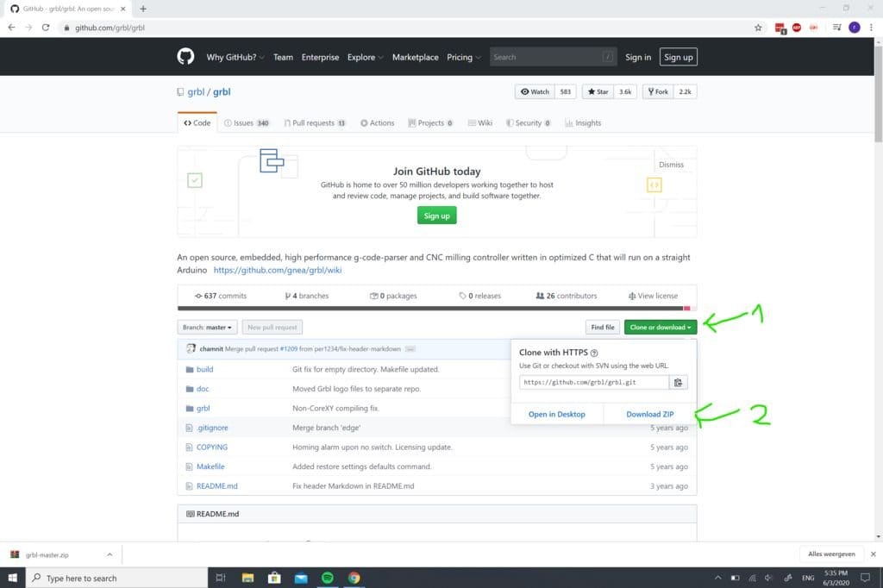This screenshot has width=883, height=588.
Task: Open Spotify from the Windows taskbar
Action: coord(327,578)
